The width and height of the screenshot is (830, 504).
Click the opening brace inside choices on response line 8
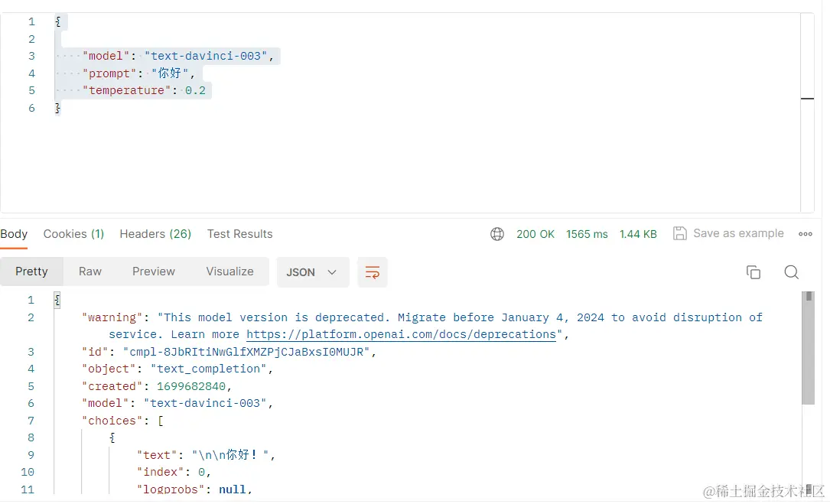[112, 437]
